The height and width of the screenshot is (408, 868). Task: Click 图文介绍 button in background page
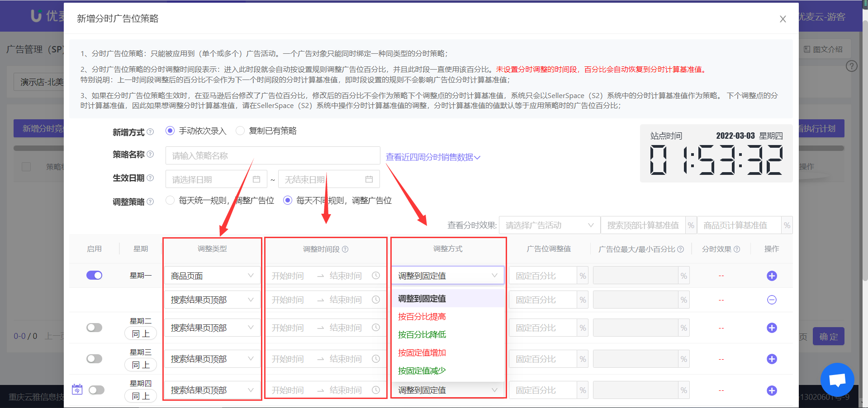point(823,49)
